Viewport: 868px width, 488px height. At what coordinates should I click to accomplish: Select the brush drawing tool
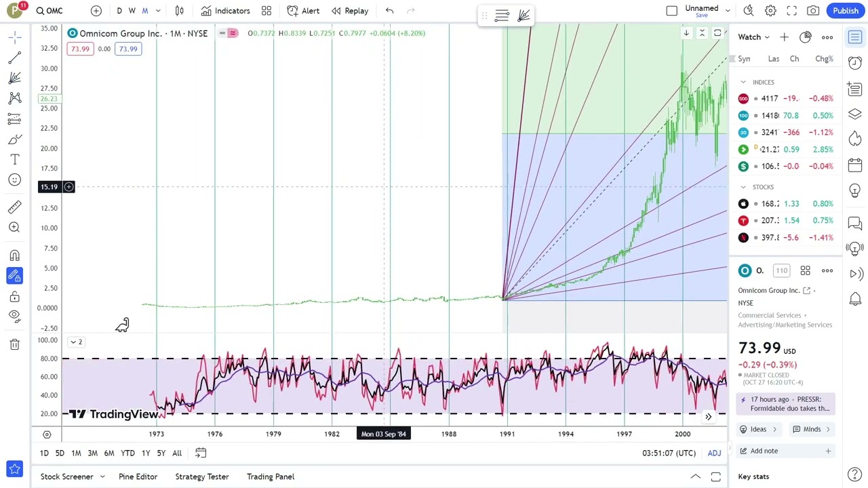14,140
